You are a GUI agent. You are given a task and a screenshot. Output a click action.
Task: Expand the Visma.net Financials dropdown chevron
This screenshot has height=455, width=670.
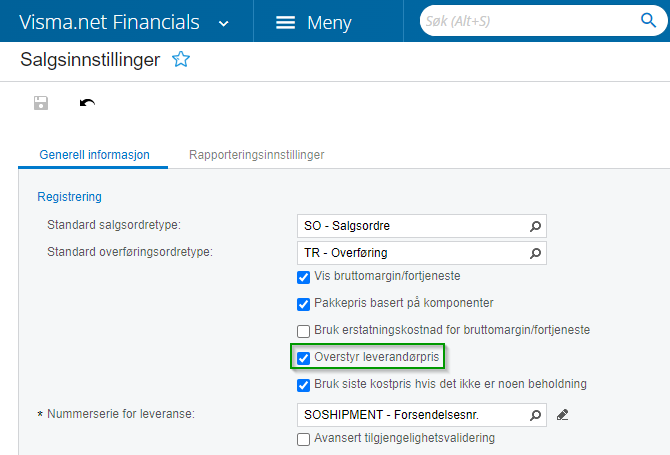click(224, 22)
